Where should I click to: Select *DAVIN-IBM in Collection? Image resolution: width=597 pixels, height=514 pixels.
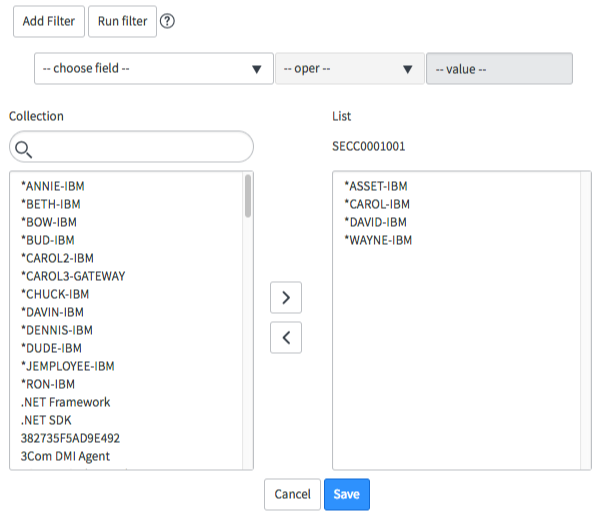tap(52, 312)
